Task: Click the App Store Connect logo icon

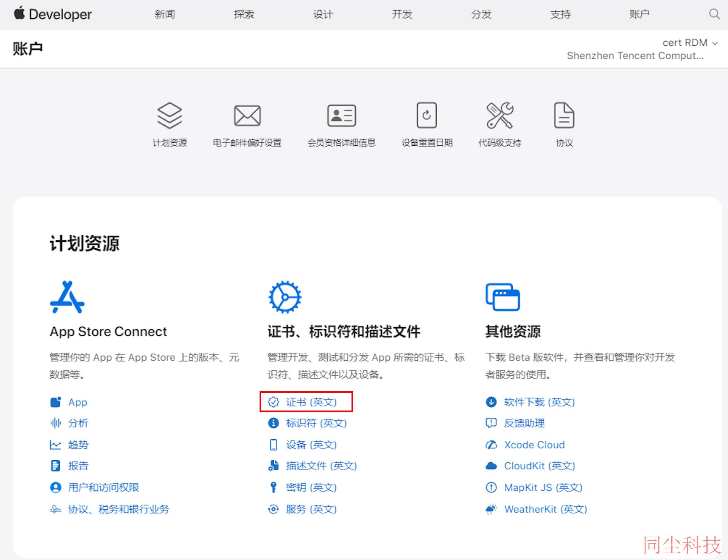Action: [x=67, y=297]
